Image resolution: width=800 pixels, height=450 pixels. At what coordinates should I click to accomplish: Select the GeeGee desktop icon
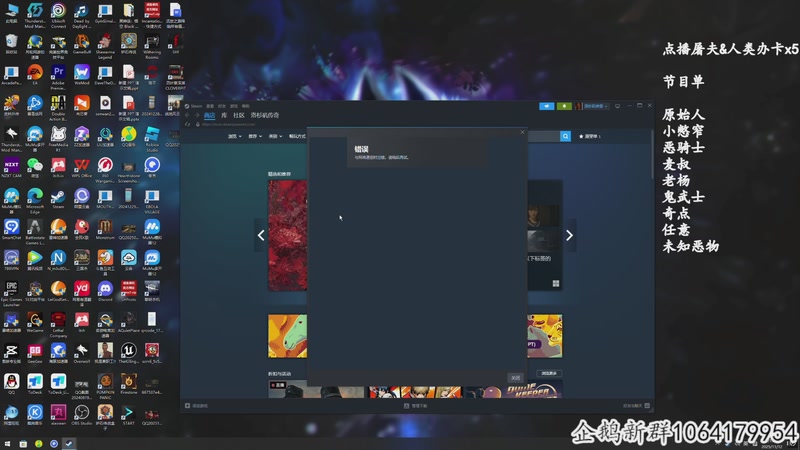tap(35, 353)
